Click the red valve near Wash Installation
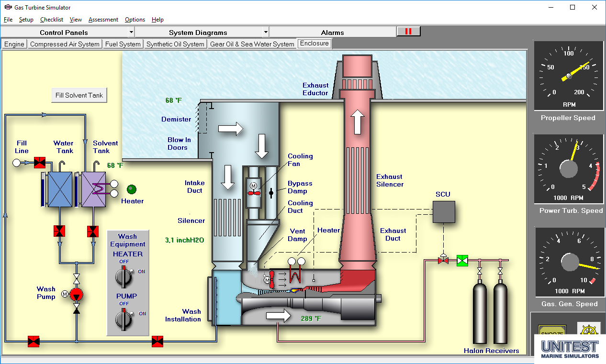The height and width of the screenshot is (364, 606). (157, 342)
